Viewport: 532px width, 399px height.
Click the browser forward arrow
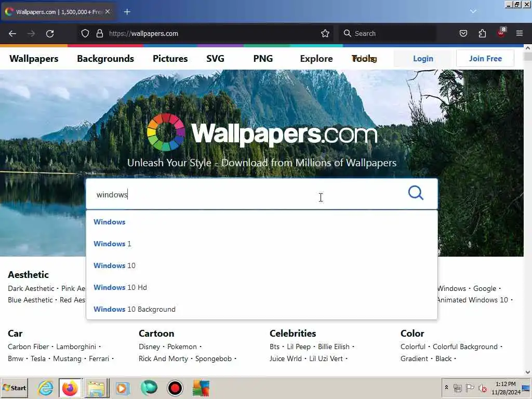[31, 33]
